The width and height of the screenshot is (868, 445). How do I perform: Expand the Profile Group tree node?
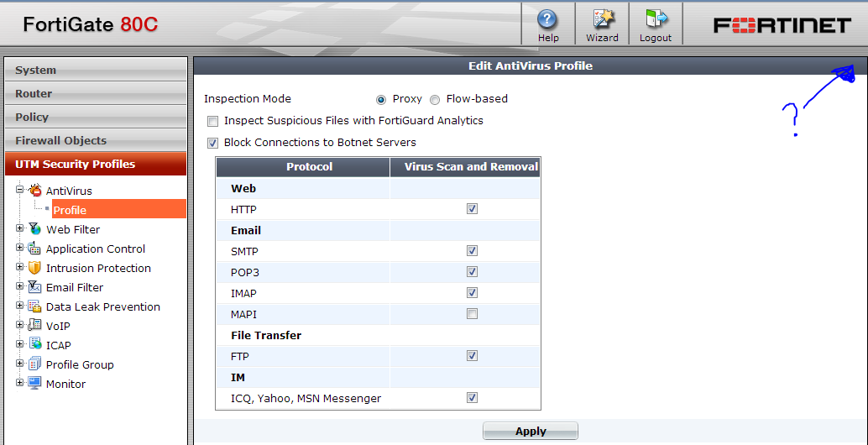20,364
